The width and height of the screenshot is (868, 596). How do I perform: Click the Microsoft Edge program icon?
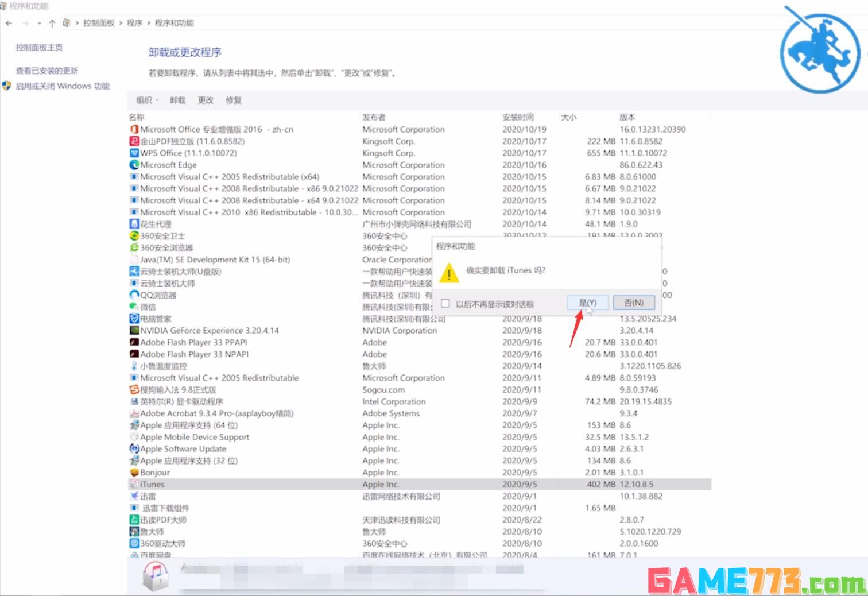[x=134, y=165]
